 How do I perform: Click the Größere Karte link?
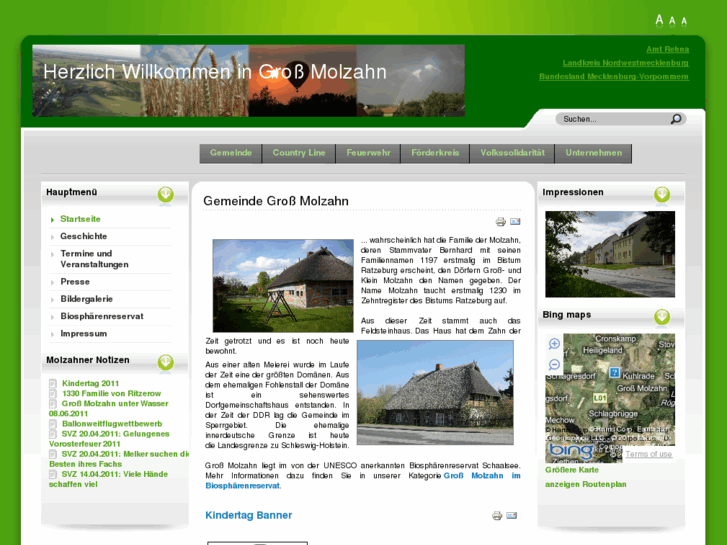tap(572, 470)
